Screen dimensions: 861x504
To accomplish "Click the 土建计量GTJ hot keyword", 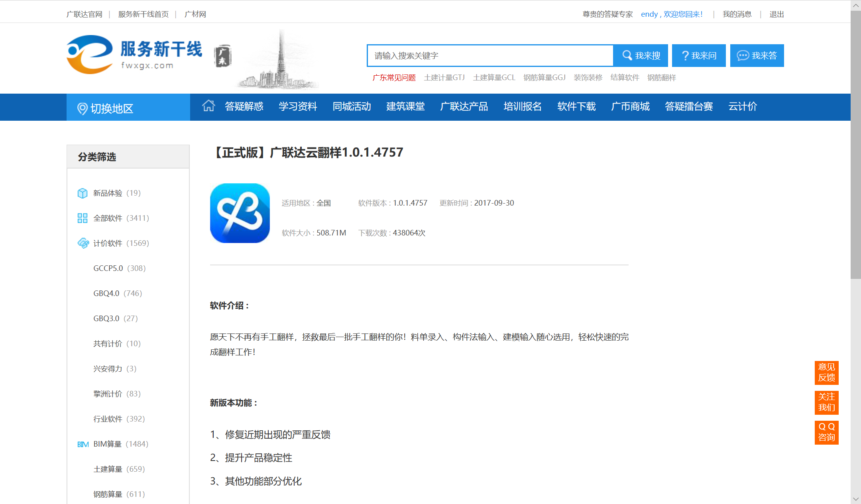I will pyautogui.click(x=444, y=78).
